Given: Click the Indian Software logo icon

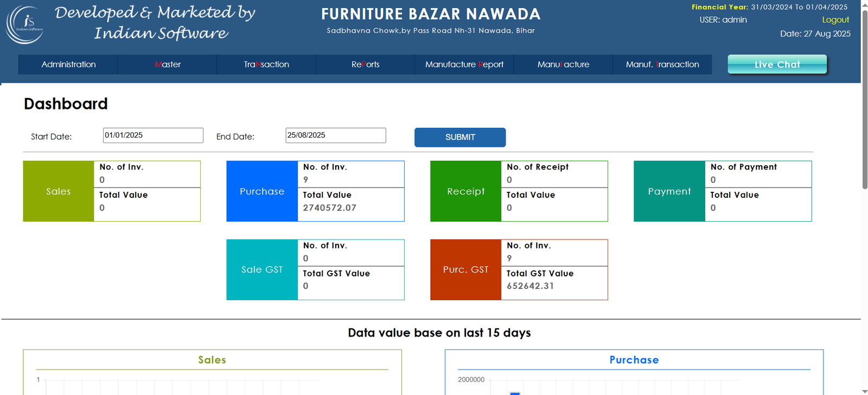Looking at the screenshot, I should 25,24.
